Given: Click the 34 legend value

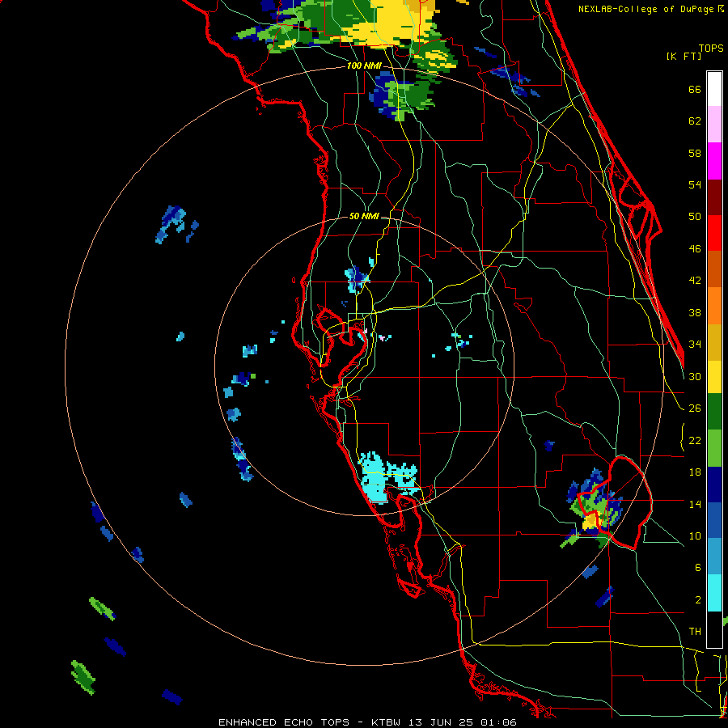Looking at the screenshot, I should pos(695,345).
